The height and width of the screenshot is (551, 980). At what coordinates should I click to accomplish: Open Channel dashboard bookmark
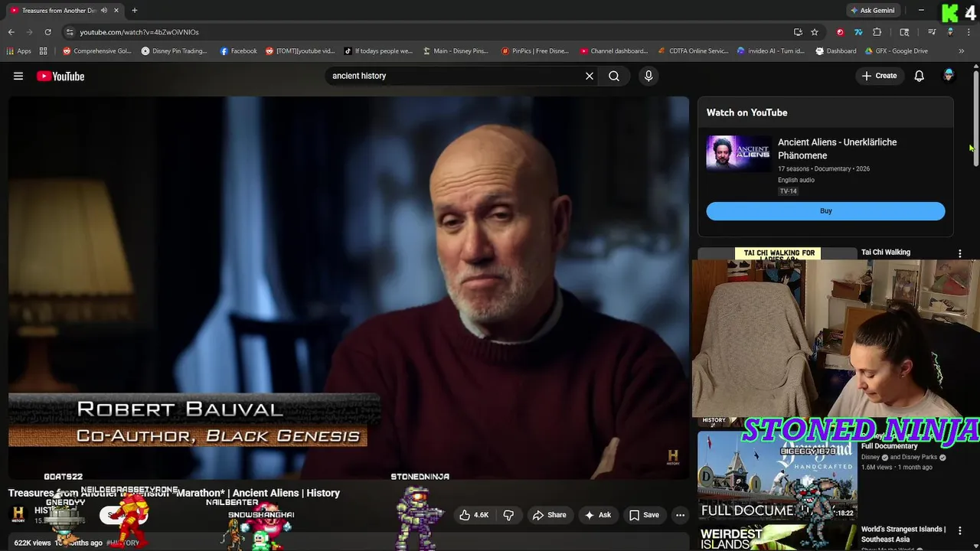(x=614, y=51)
